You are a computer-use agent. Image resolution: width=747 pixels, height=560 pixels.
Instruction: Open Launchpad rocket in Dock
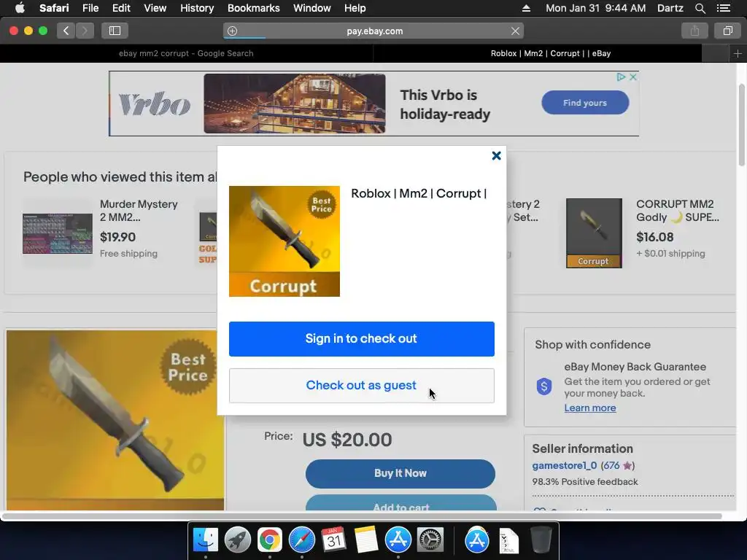point(237,540)
